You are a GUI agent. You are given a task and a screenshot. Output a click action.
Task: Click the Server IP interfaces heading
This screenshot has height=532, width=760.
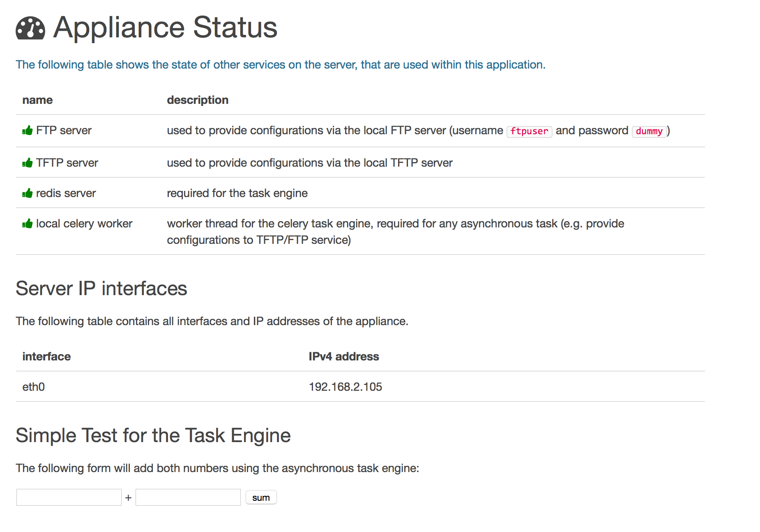coord(101,288)
